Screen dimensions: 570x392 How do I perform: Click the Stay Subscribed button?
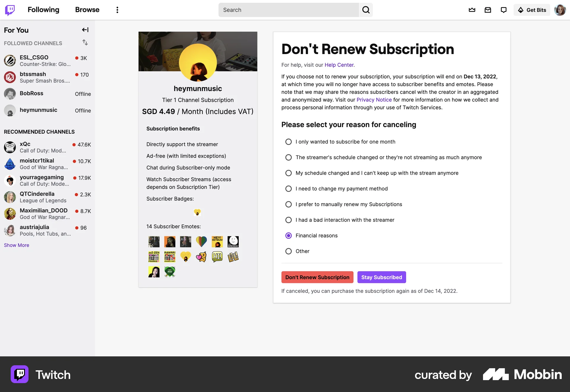pos(382,277)
